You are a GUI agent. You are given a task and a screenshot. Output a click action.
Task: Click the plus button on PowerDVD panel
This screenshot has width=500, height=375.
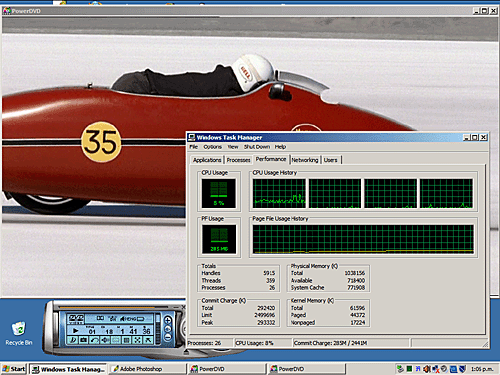168,321
